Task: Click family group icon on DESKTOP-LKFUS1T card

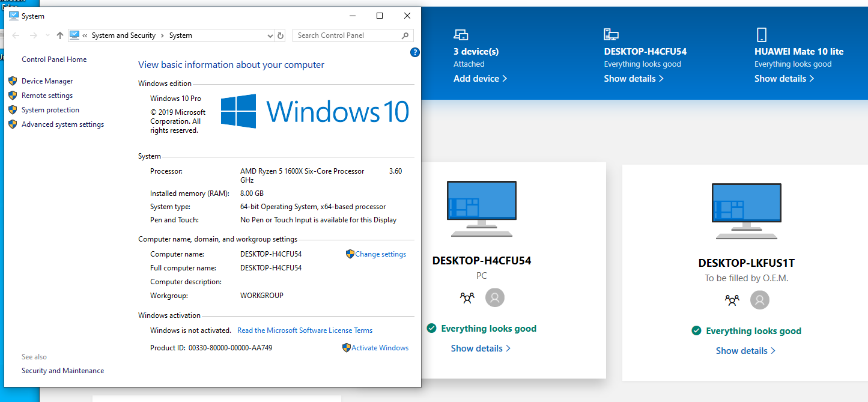Action: pos(732,300)
